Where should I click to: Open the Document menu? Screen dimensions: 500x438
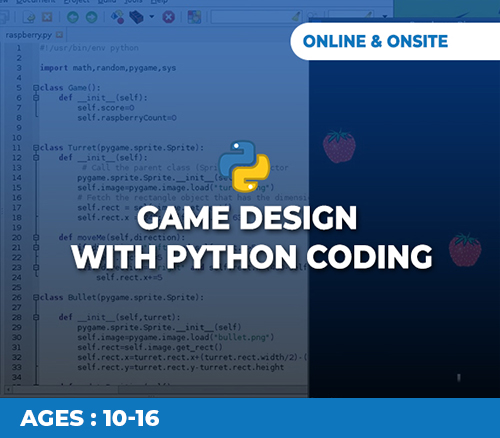[36, 2]
